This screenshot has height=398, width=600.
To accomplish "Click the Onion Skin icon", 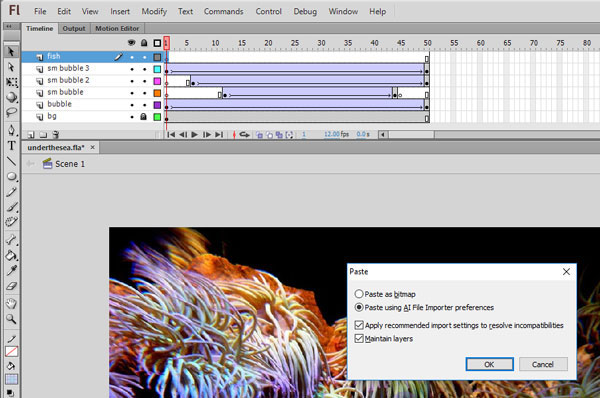I will pyautogui.click(x=259, y=135).
